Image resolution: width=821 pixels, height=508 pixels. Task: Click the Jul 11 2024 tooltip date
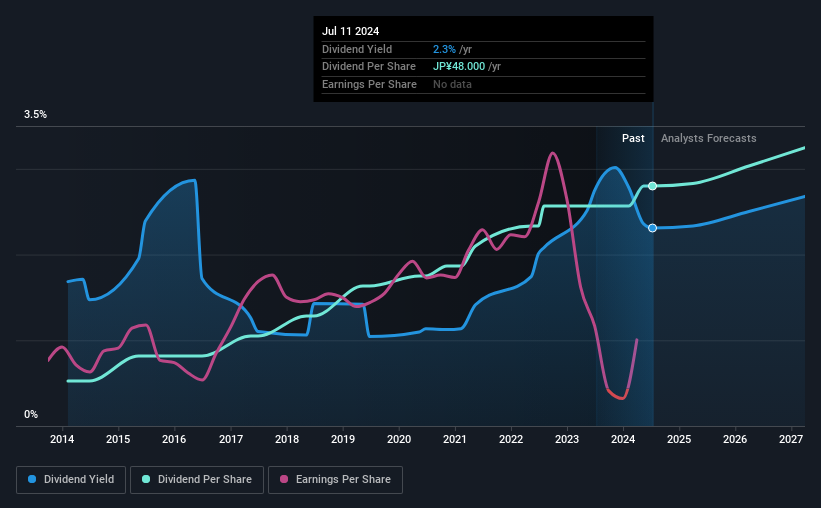coord(350,31)
